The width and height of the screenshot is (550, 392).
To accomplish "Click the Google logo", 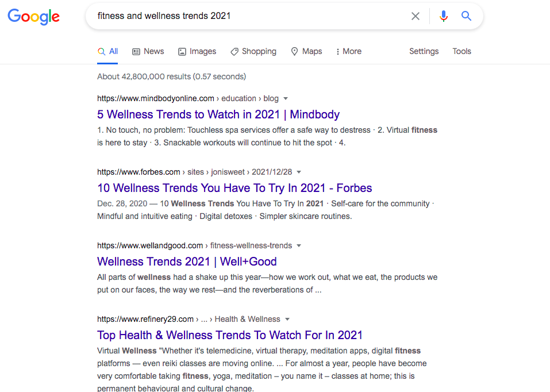I will click(34, 17).
